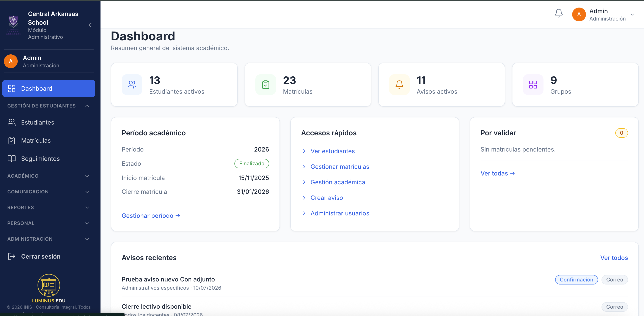This screenshot has height=316, width=644.
Task: Collapse Gestión de Estudiantes section
Action: pyautogui.click(x=49, y=106)
